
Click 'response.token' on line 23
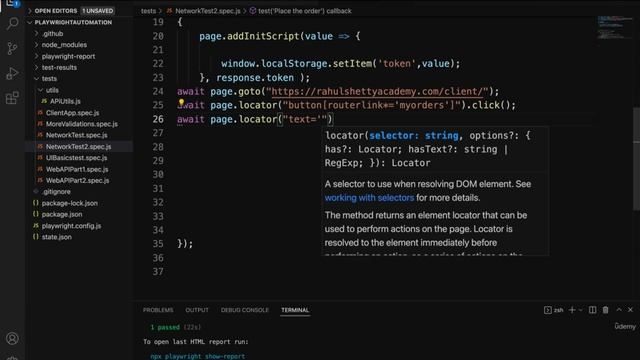point(255,78)
